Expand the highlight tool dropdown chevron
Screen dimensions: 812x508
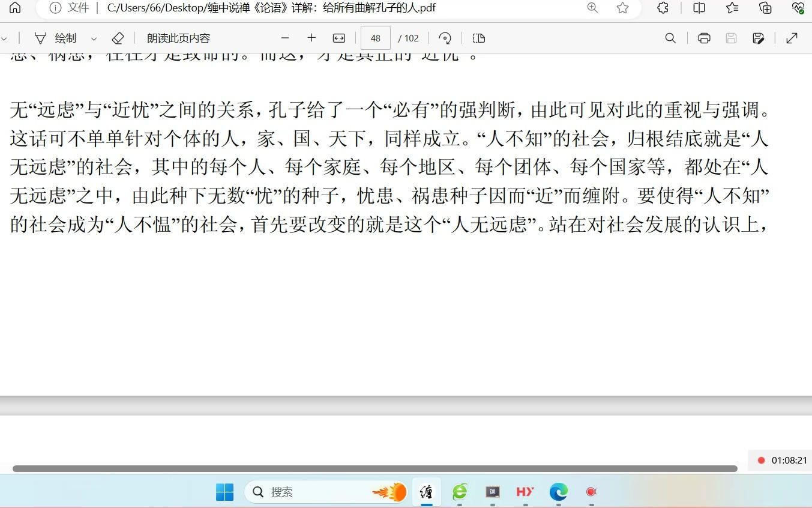pyautogui.click(x=4, y=38)
